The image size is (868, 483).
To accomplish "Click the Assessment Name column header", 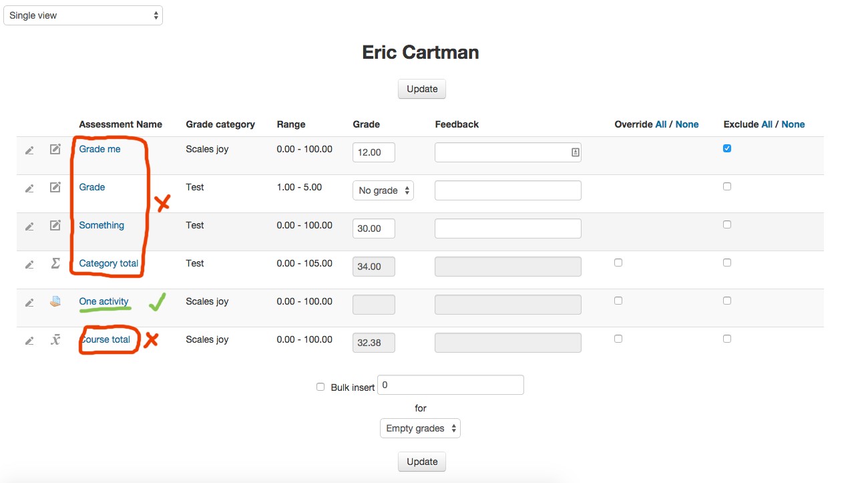I will pyautogui.click(x=120, y=124).
